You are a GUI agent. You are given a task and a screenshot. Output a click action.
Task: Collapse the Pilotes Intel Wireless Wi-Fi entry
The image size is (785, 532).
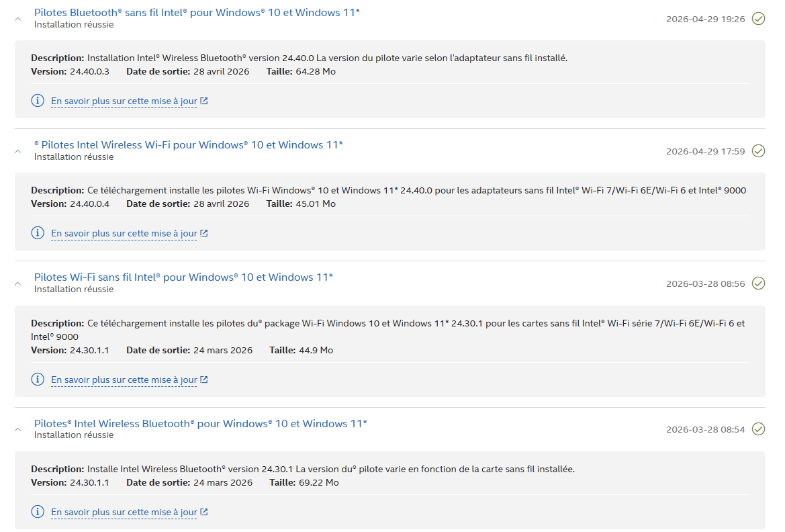(x=18, y=151)
